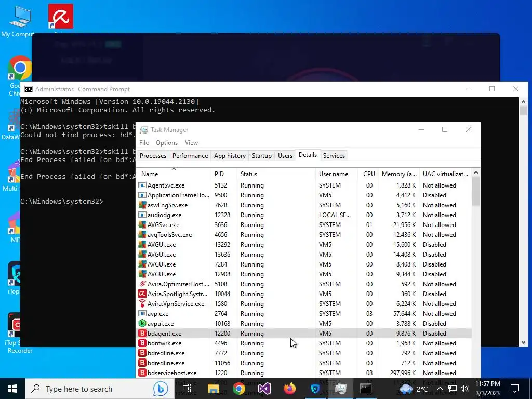Click the aswEngSrv.exe process icon
Image resolution: width=532 pixels, height=399 pixels.
coord(142,205)
